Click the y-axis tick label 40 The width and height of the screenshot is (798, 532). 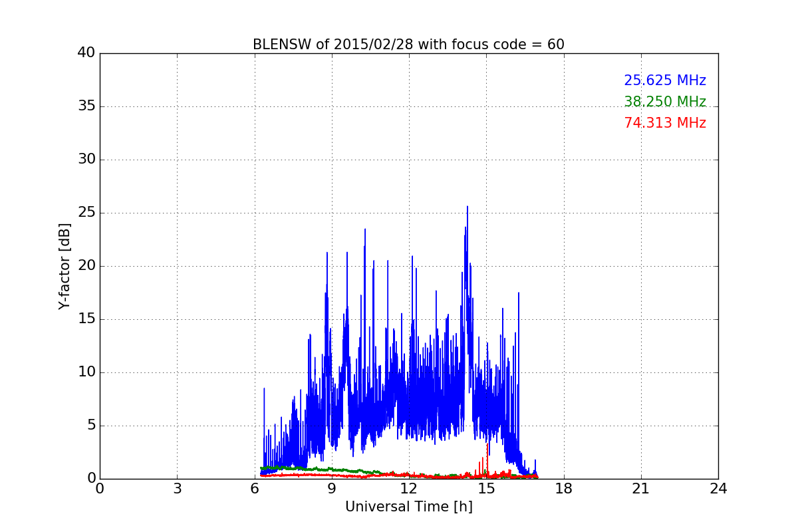click(x=86, y=53)
